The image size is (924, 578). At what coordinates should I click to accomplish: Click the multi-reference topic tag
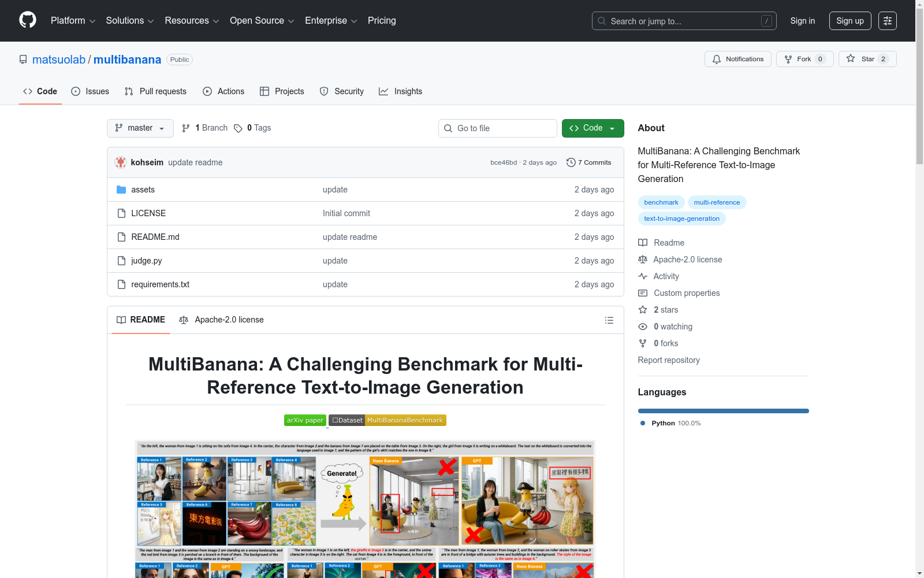[x=717, y=202]
